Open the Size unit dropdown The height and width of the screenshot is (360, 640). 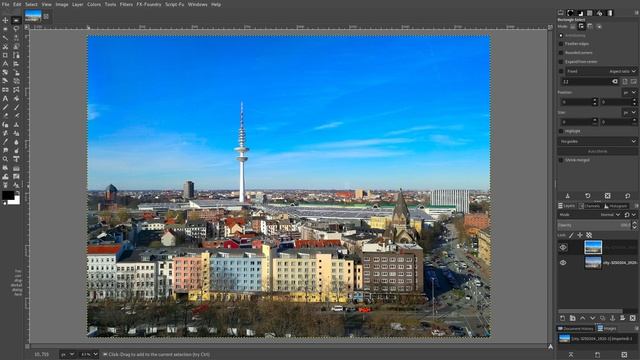pos(630,112)
